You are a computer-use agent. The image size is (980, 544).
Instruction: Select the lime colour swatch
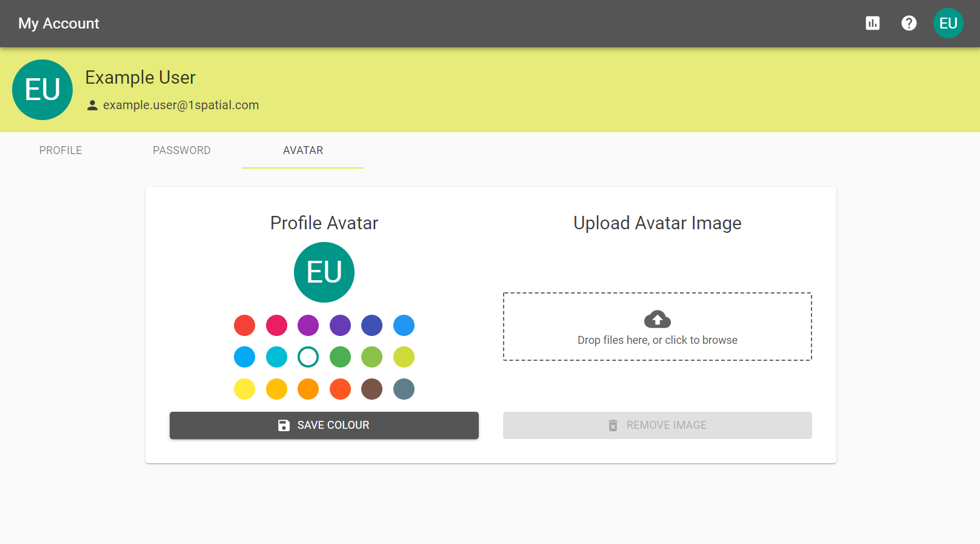(x=404, y=357)
